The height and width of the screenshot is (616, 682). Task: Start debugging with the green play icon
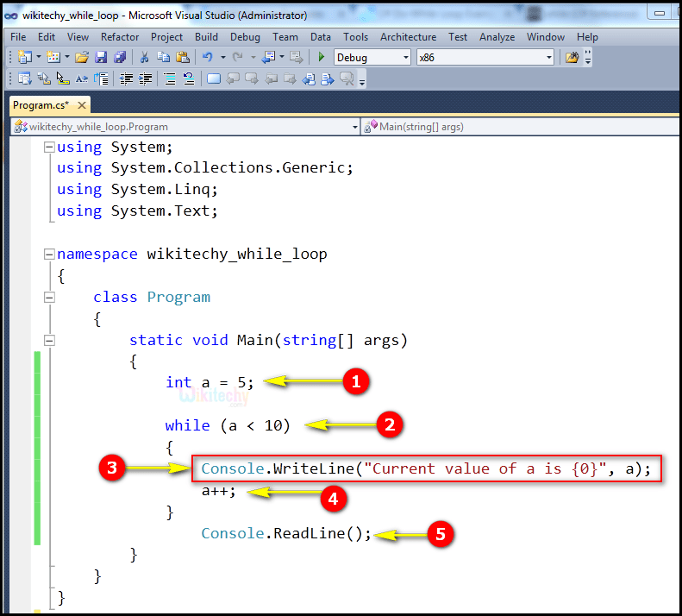pos(322,57)
